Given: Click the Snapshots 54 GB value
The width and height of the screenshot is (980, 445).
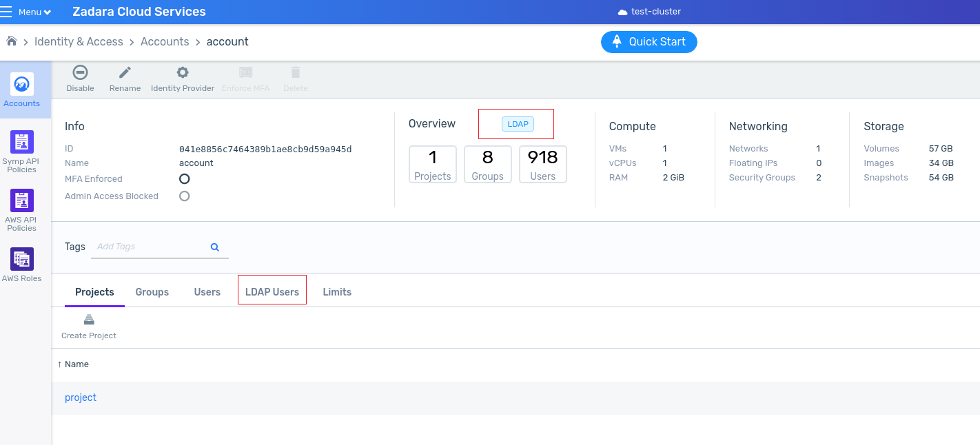Looking at the screenshot, I should click(x=941, y=178).
